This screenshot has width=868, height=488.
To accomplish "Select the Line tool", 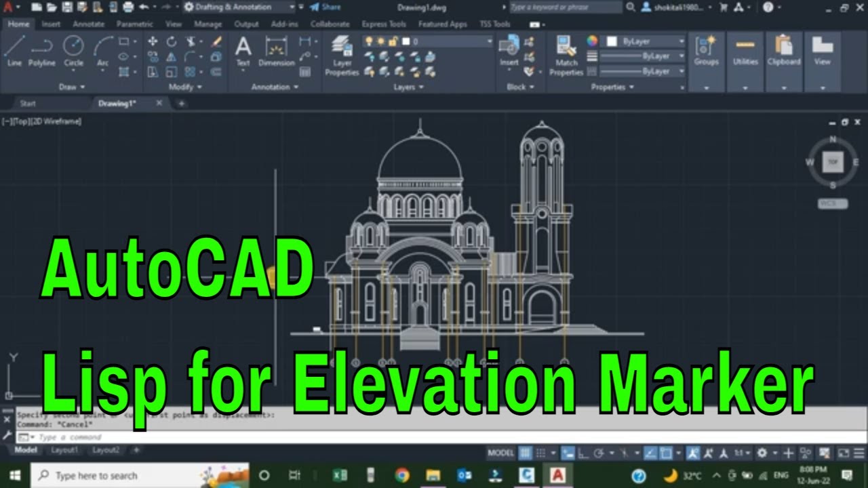I will pos(14,51).
